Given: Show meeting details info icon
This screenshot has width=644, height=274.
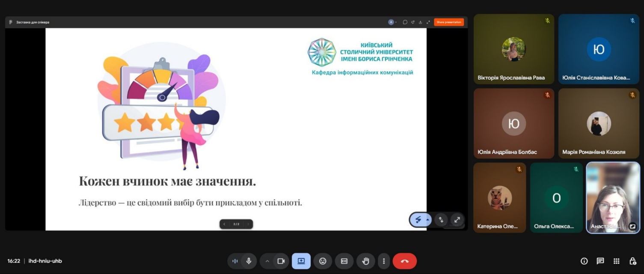Looking at the screenshot, I should [584, 261].
